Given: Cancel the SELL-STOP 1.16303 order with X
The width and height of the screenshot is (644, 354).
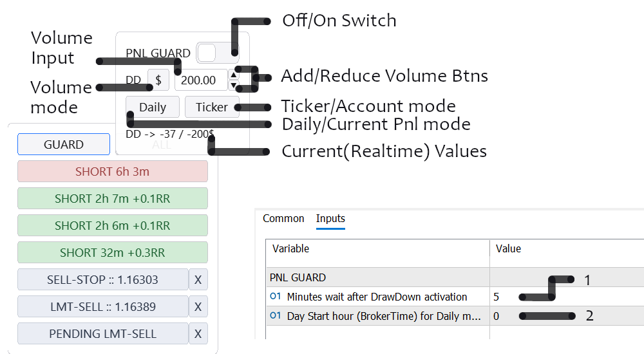Looking at the screenshot, I should pyautogui.click(x=198, y=280).
